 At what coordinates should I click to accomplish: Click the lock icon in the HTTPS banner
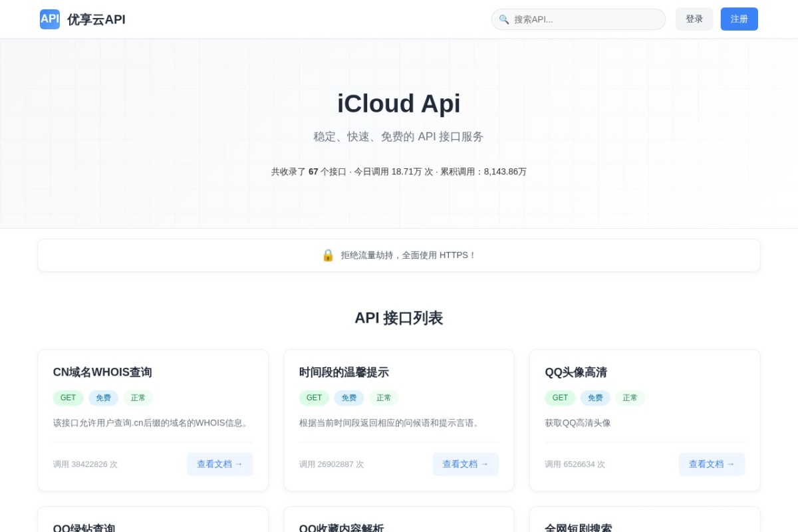point(328,255)
